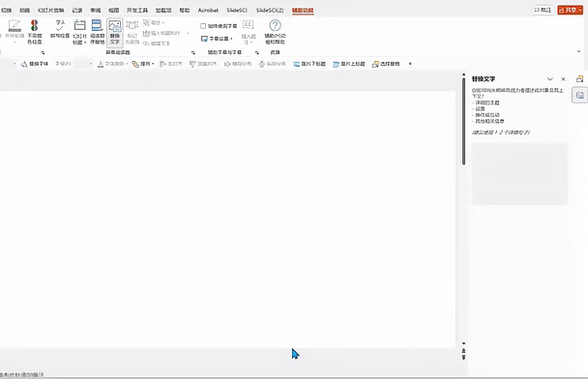Click the 图片上标题 caption-above-image toolbar item
Image resolution: width=588 pixels, height=379 pixels.
click(x=349, y=64)
